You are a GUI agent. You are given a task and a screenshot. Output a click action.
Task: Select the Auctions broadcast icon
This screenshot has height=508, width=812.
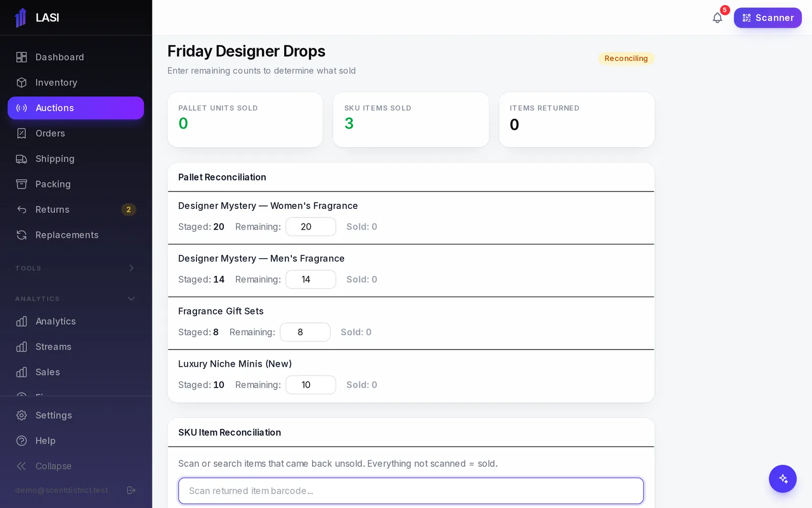point(21,108)
